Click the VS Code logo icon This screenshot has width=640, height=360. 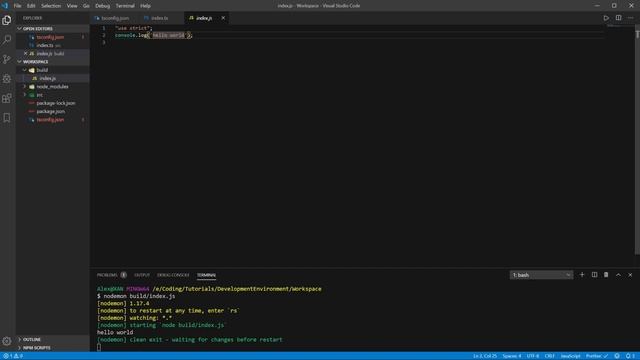(x=5, y=6)
